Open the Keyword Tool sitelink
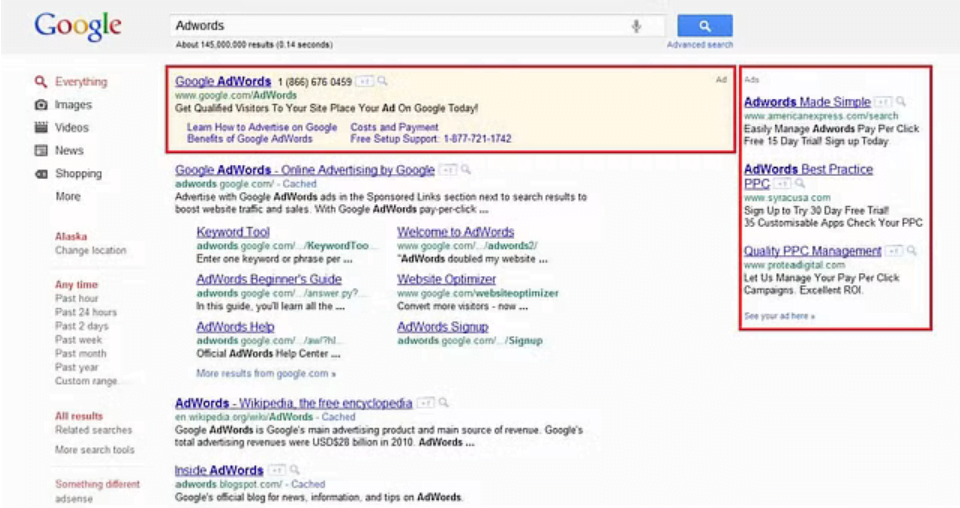The width and height of the screenshot is (960, 508). [x=233, y=232]
